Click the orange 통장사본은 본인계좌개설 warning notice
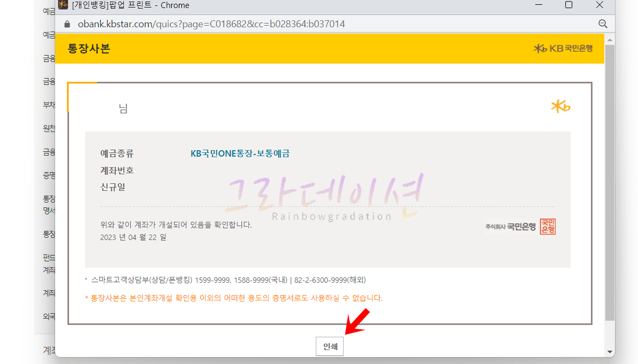The image size is (638, 364). 233,298
